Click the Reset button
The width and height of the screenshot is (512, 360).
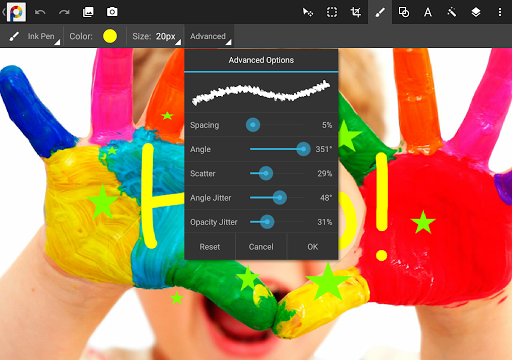tap(210, 247)
